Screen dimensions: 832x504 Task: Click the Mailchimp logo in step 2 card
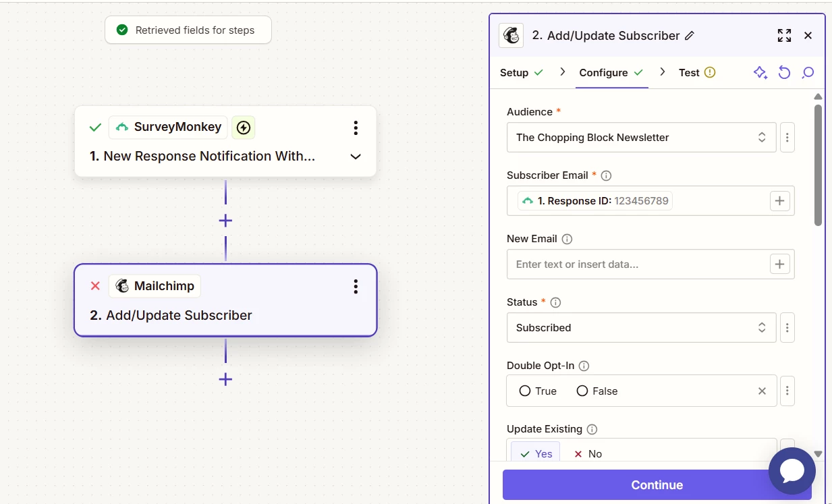pyautogui.click(x=122, y=286)
